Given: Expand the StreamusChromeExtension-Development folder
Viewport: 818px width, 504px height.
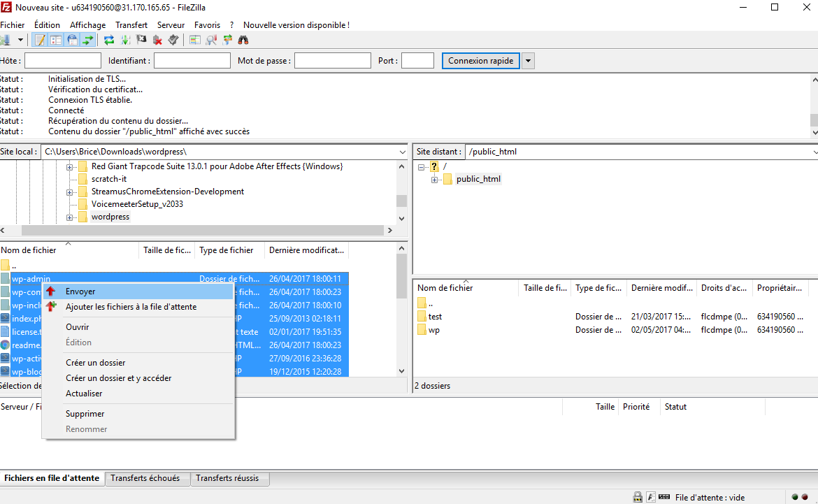Looking at the screenshot, I should coord(69,192).
